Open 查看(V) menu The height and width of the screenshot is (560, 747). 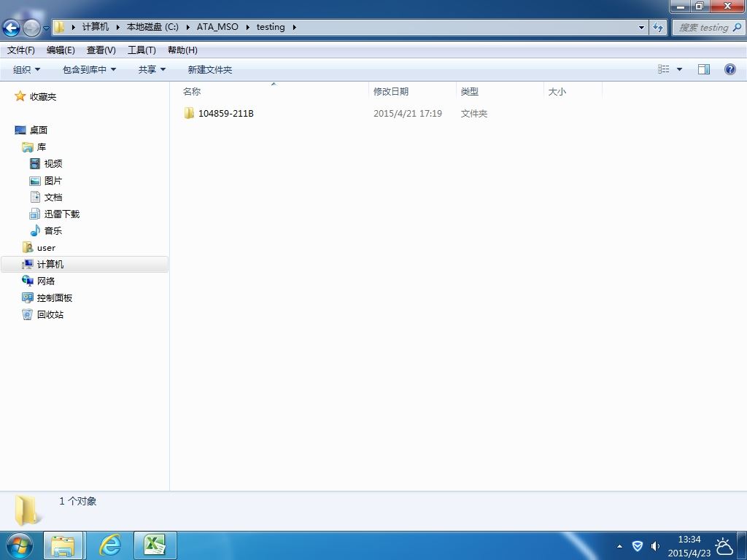pos(101,50)
